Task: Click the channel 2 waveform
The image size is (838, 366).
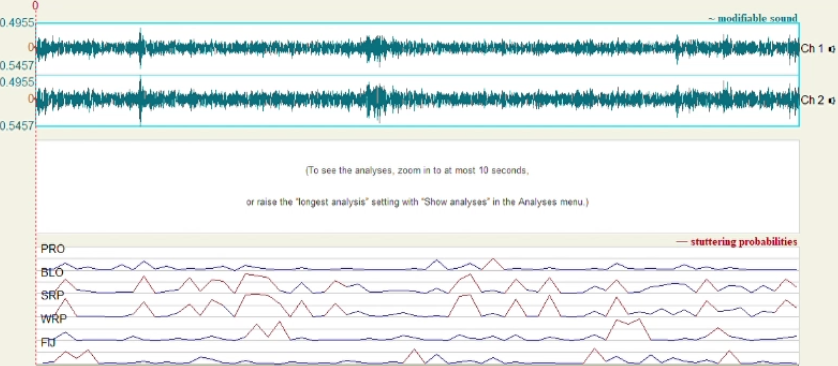Action: (x=417, y=100)
